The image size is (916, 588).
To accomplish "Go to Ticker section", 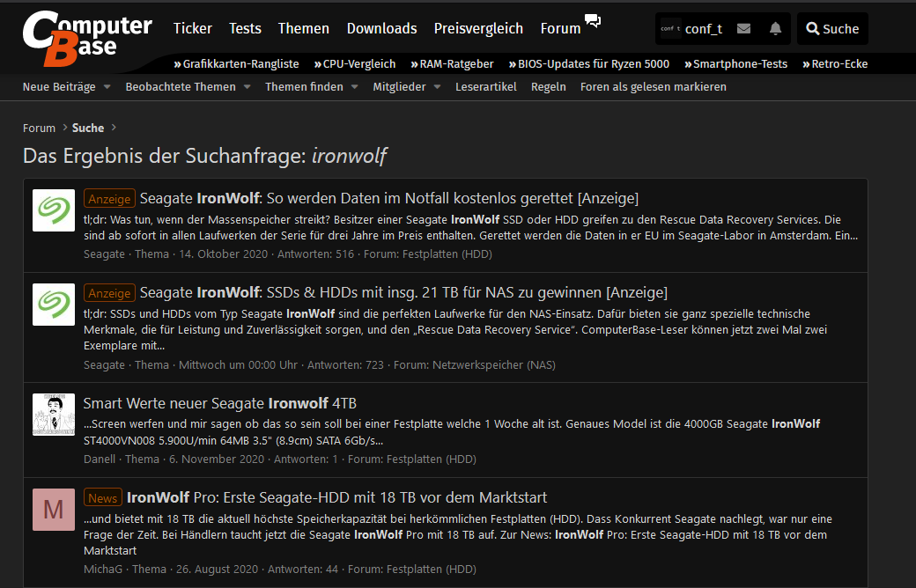I will [x=193, y=28].
